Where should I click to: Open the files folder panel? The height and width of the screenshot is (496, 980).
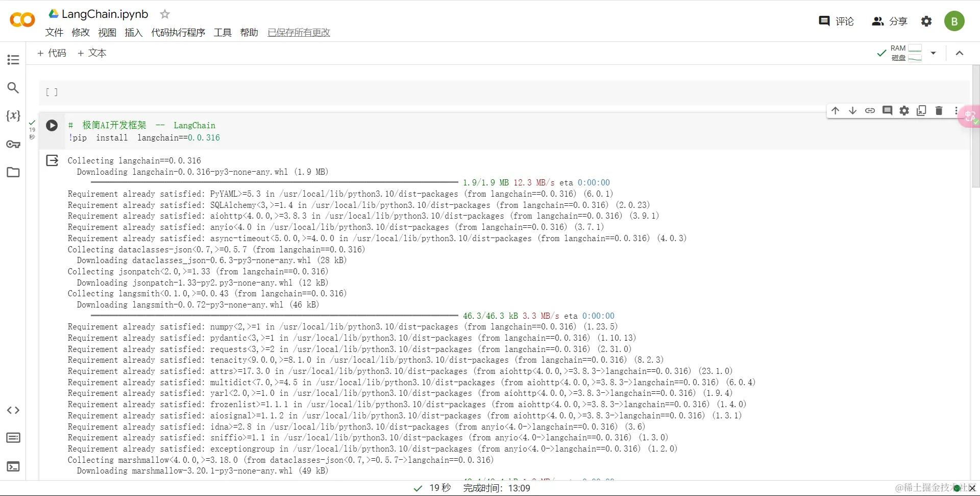(x=13, y=172)
